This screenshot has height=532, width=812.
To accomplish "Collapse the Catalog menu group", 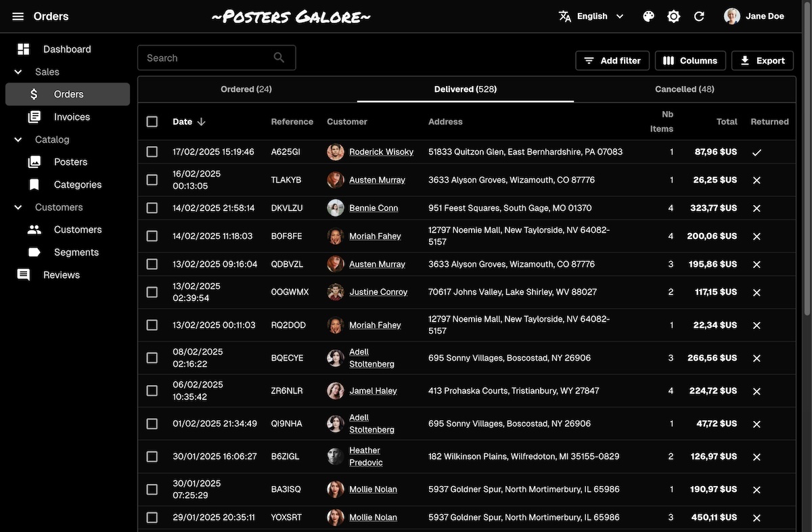I will [18, 139].
